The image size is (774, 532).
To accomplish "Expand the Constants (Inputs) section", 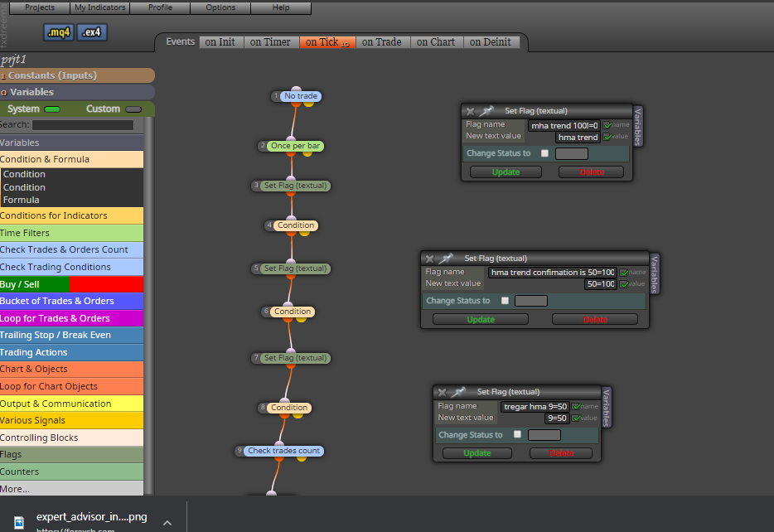I will point(77,75).
